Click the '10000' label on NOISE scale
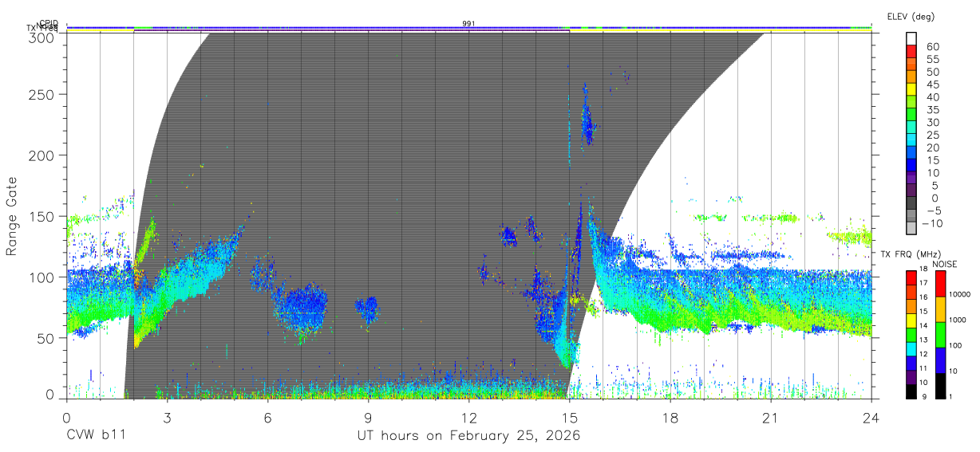 959,294
